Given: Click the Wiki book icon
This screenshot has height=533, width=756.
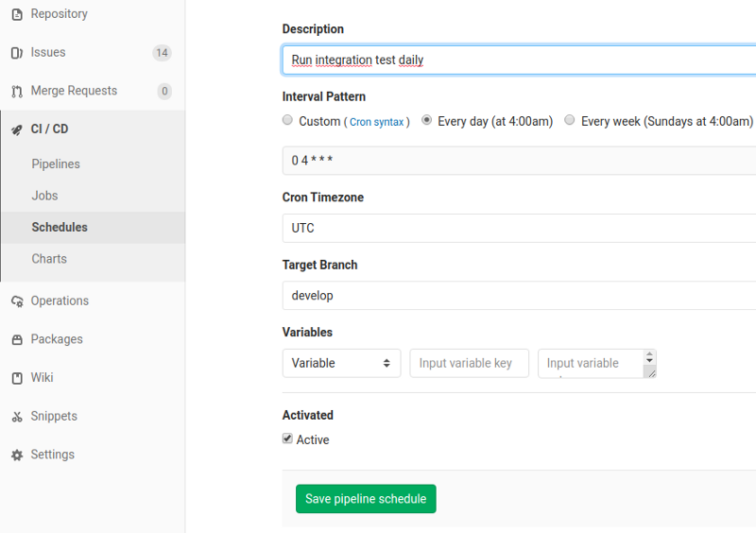Looking at the screenshot, I should click(16, 378).
